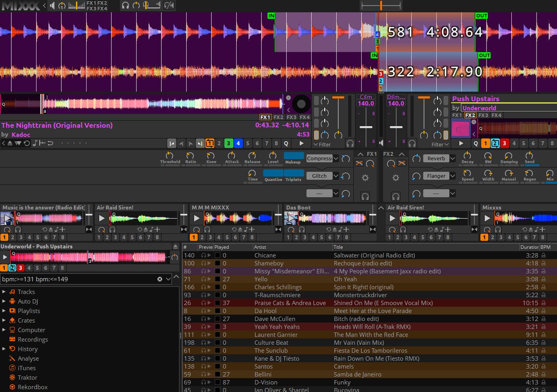Play the Das Boot sampler
The height and width of the screenshot is (392, 557).
tap(291, 218)
